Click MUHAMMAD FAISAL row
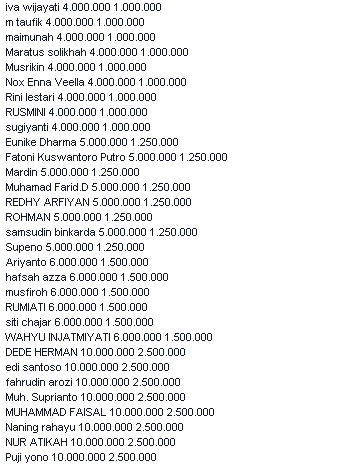360x465 pixels. coord(110,412)
